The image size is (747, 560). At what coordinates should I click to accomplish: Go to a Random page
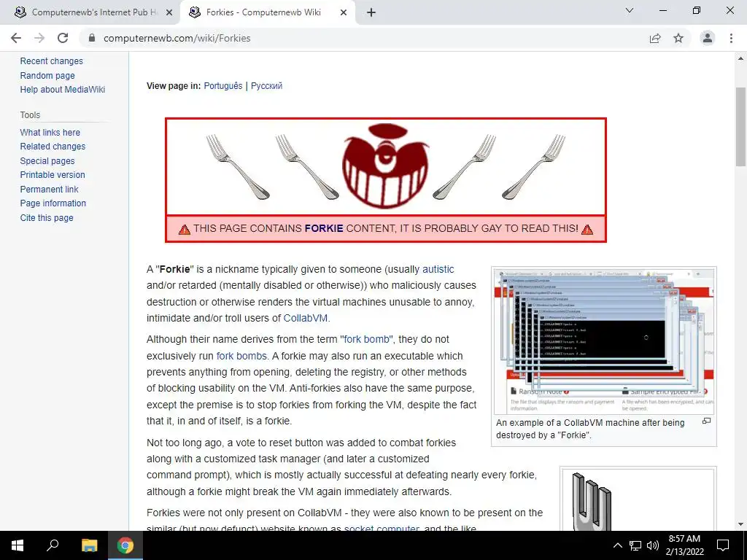point(47,75)
